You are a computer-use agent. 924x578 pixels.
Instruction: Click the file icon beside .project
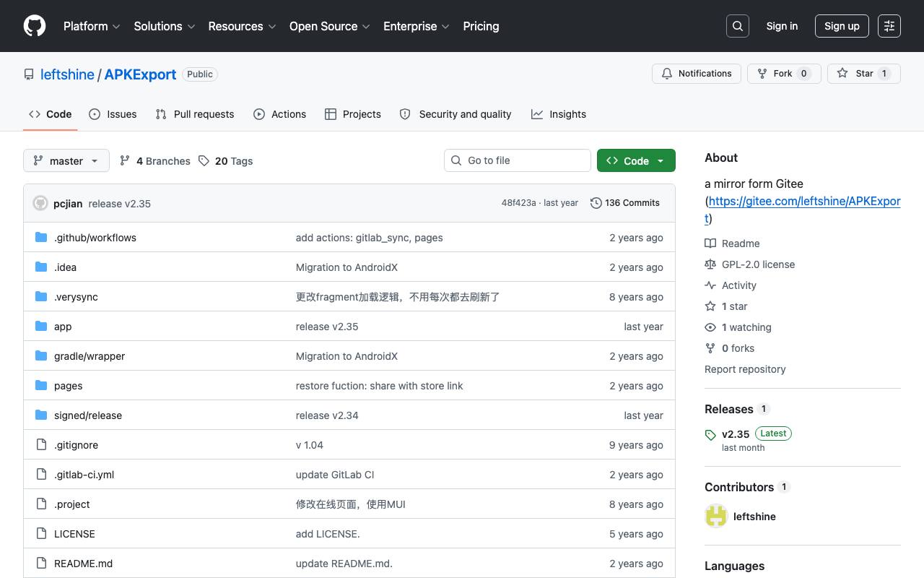[x=41, y=504]
